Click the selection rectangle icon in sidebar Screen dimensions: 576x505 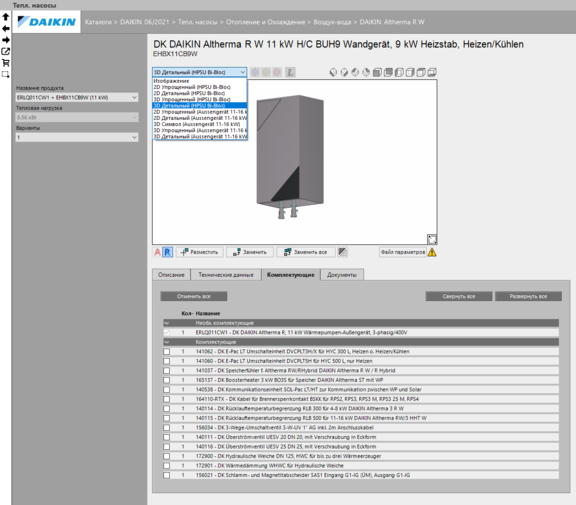coord(6,75)
